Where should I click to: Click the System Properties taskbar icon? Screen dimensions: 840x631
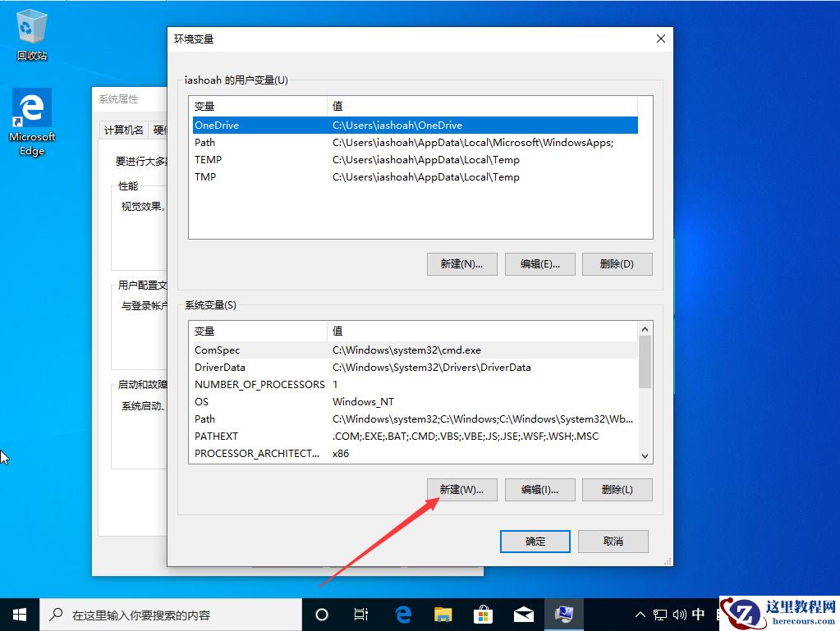pos(564,614)
